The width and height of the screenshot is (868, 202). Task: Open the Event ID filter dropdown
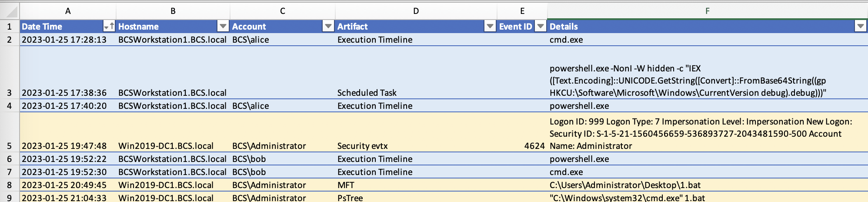pyautogui.click(x=540, y=27)
